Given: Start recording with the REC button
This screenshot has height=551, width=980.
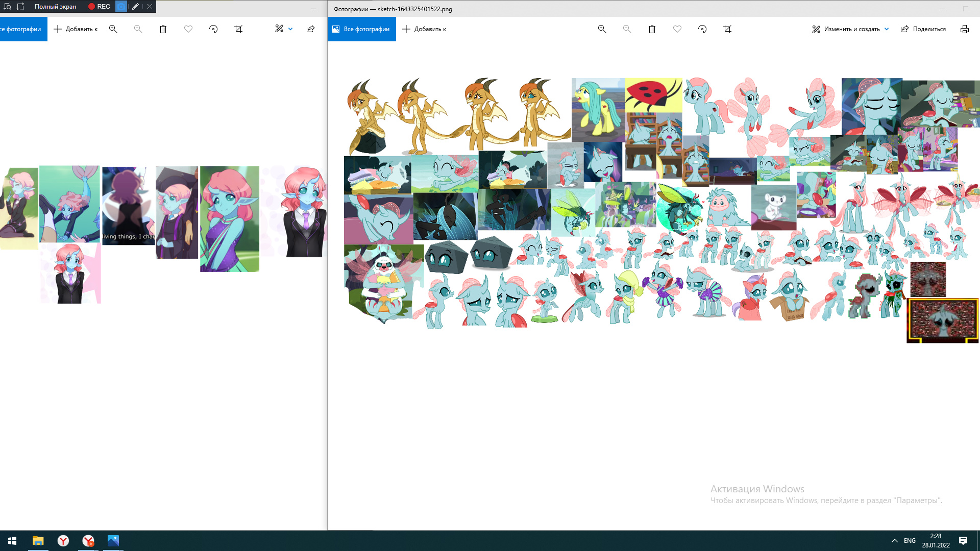Looking at the screenshot, I should (x=99, y=7).
